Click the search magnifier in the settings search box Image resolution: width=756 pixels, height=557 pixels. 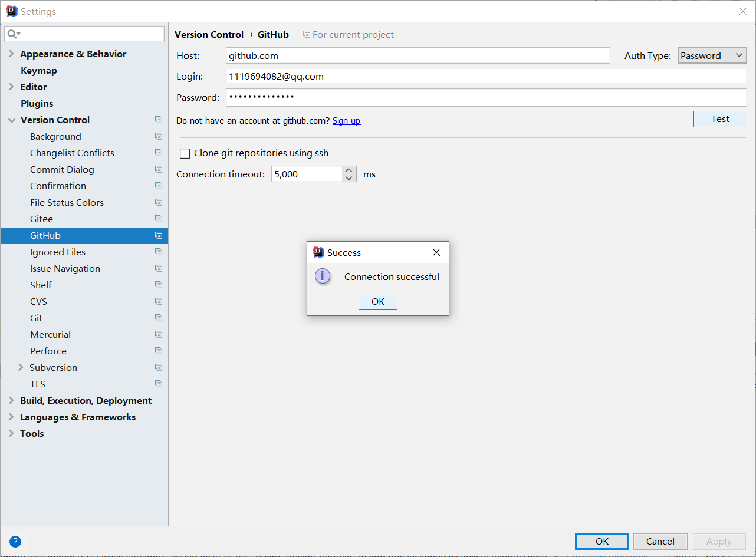(x=12, y=34)
